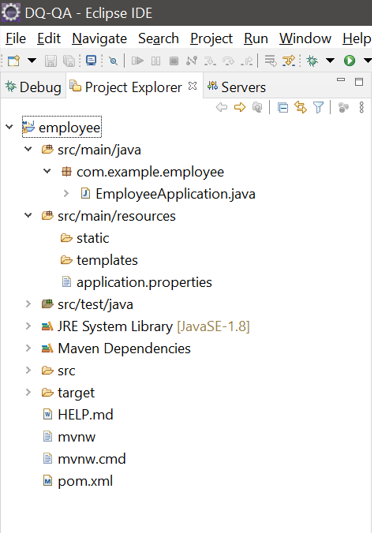Screen dimensions: 372x533
Task: Click the Suspend debug icon
Action: click(156, 61)
